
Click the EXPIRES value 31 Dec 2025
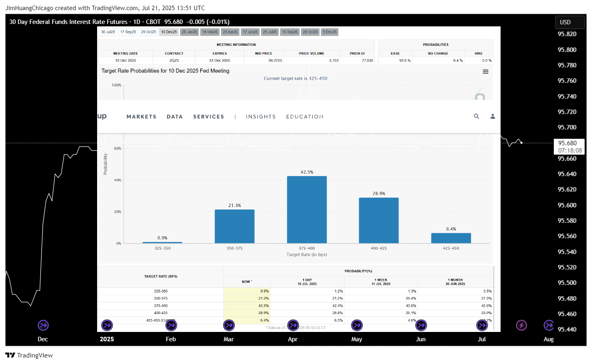point(219,60)
